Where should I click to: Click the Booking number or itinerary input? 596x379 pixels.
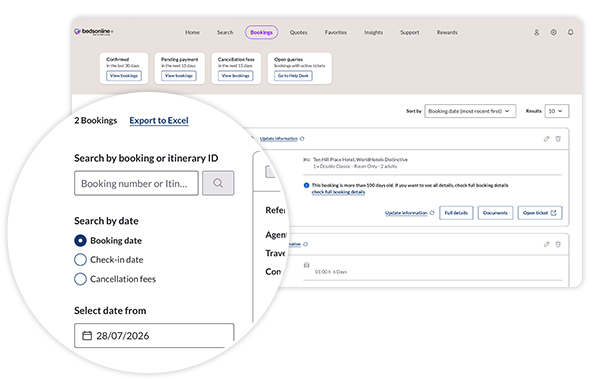(x=136, y=183)
